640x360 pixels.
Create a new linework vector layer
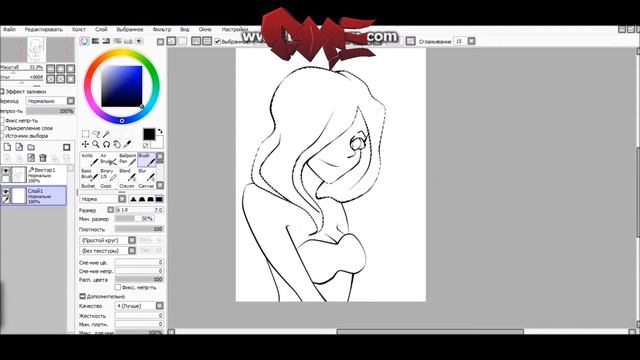click(x=19, y=147)
